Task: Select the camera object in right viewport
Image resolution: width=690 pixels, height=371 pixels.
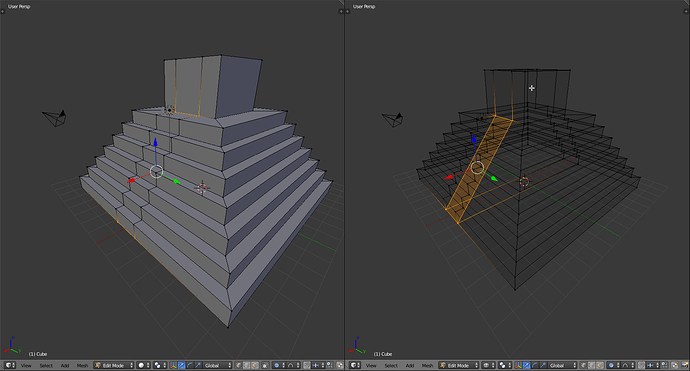Action: point(393,119)
